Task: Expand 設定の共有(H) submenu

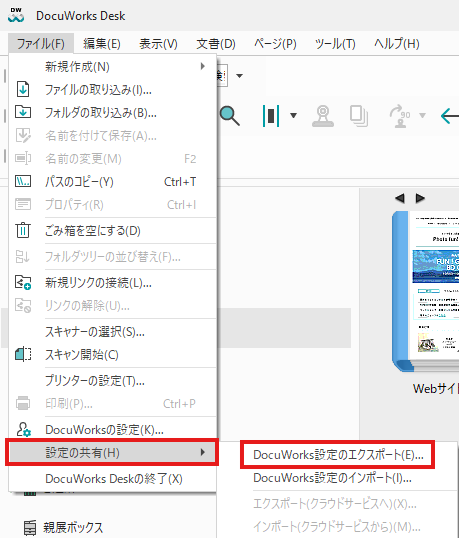Action: pos(113,452)
